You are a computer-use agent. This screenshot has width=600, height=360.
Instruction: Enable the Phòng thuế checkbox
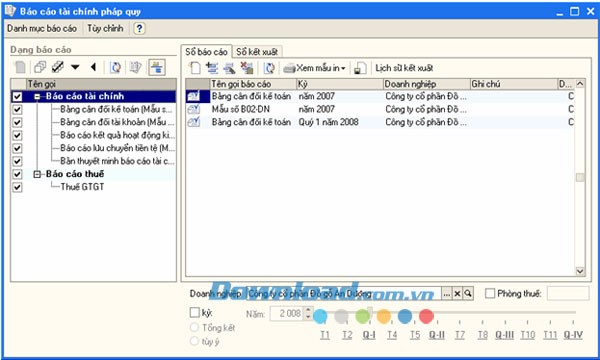pos(490,293)
